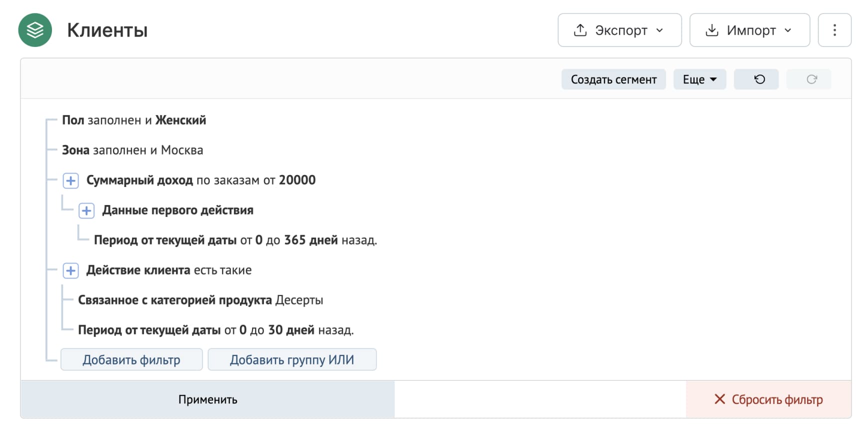Click the green layers logo icon

pyautogui.click(x=35, y=30)
